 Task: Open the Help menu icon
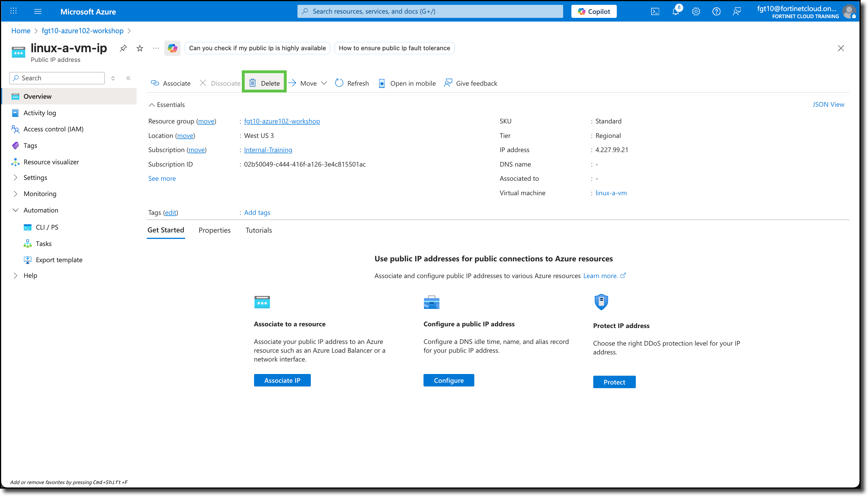click(716, 11)
